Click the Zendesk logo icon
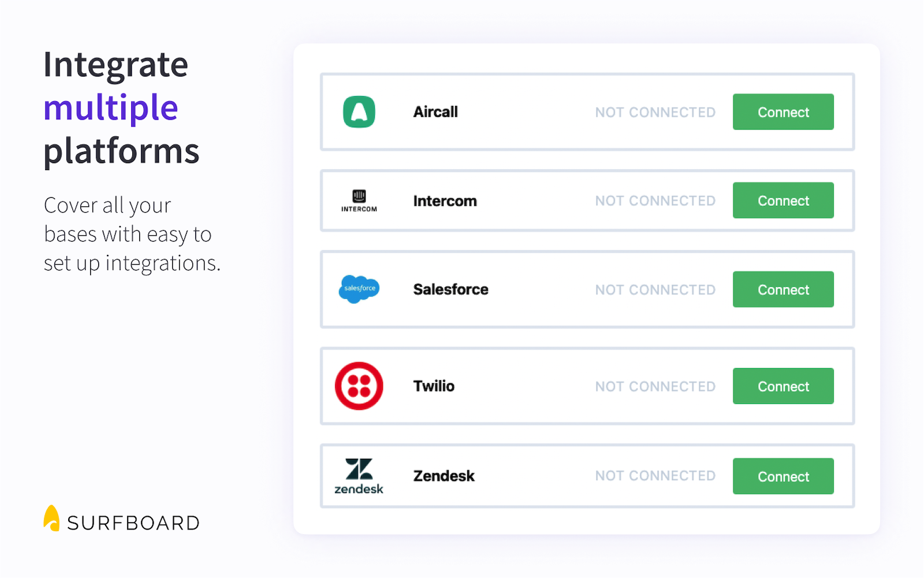The width and height of the screenshot is (924, 578). [359, 476]
